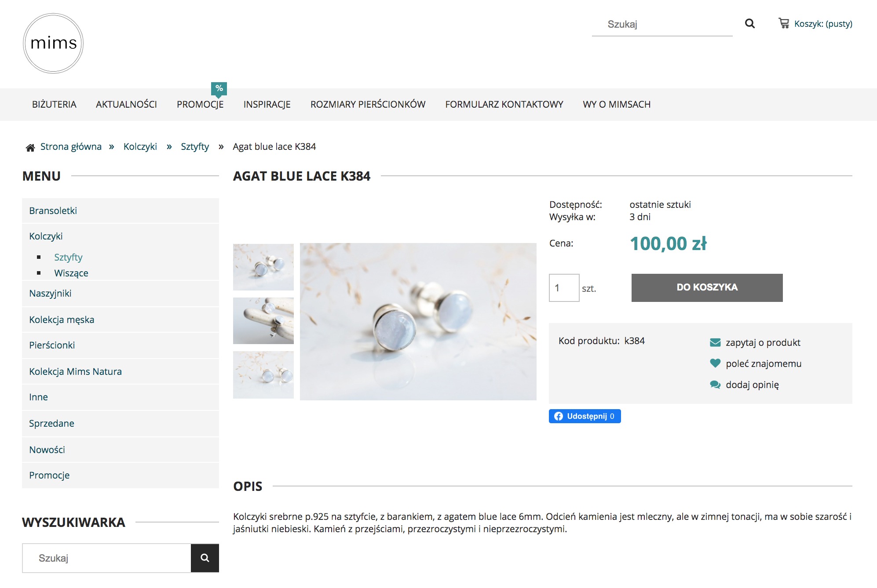Click the mims logo

(53, 43)
